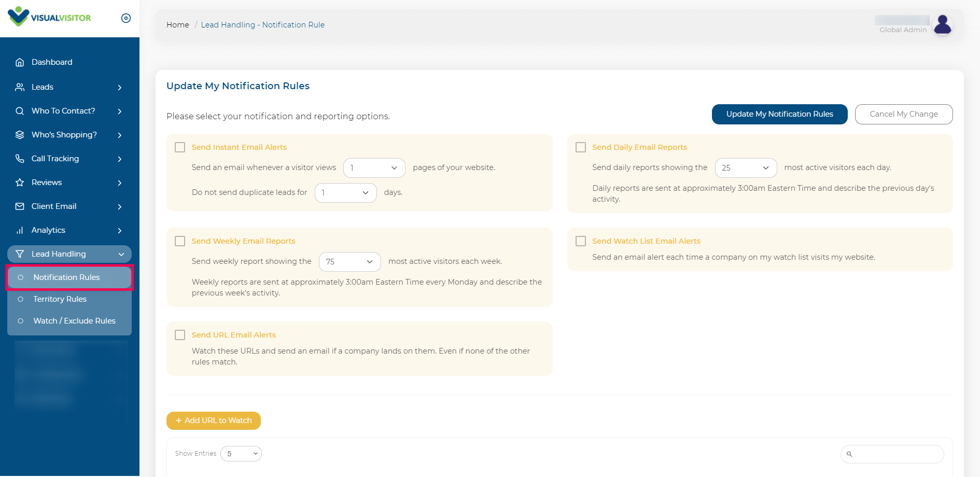
Task: Click the Send URL Email Alerts label
Action: point(234,335)
